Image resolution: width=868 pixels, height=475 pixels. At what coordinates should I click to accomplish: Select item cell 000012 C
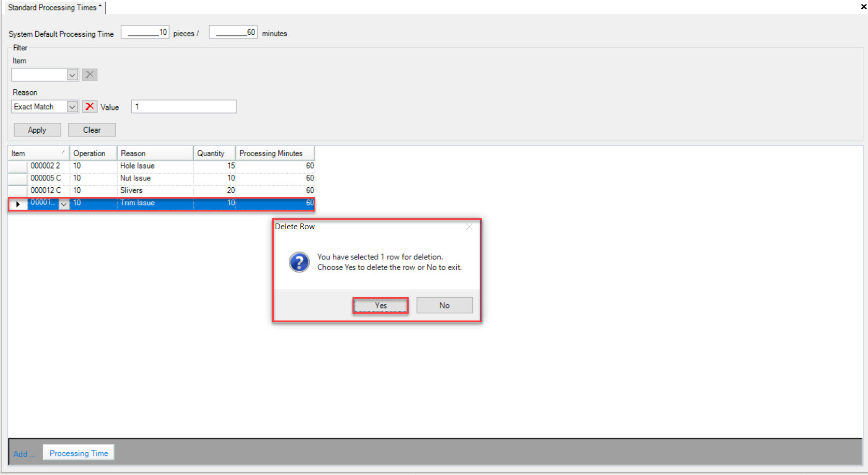click(49, 190)
